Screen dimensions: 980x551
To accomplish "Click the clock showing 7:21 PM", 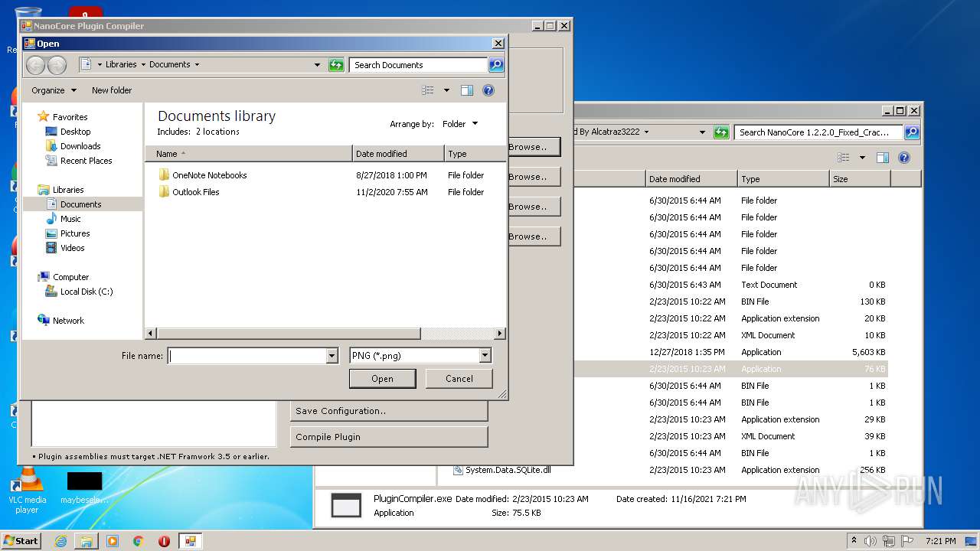I will (x=940, y=541).
